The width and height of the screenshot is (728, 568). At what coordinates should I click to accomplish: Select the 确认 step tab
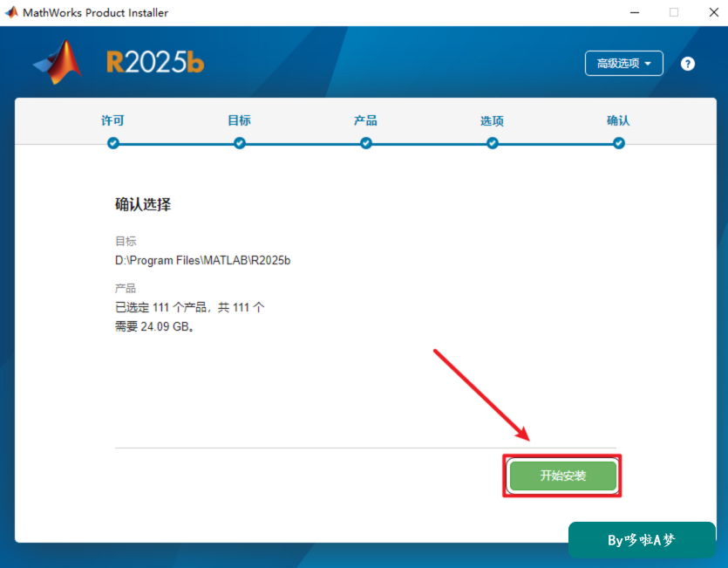(x=618, y=121)
